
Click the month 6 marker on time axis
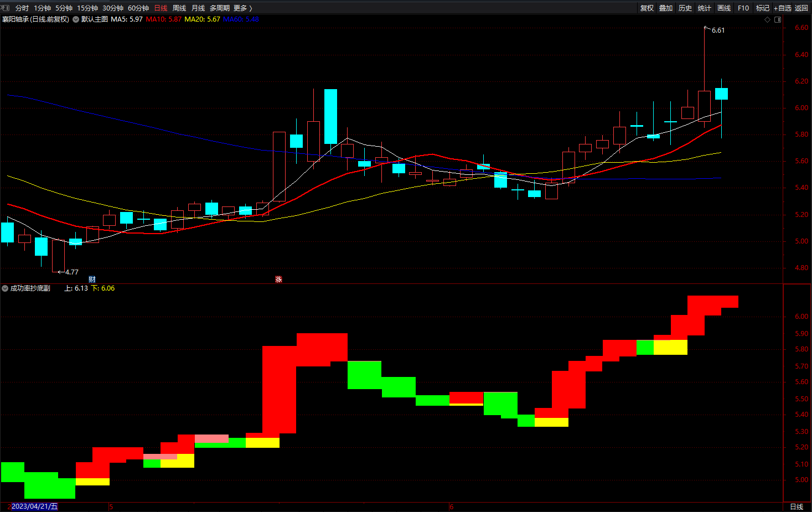pyautogui.click(x=452, y=507)
